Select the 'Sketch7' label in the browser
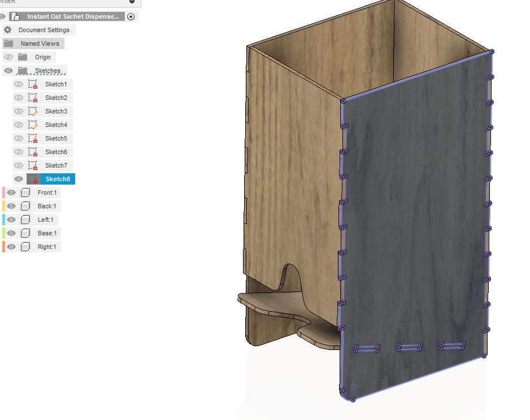Screen dimensions: 530x420 pyautogui.click(x=56, y=165)
